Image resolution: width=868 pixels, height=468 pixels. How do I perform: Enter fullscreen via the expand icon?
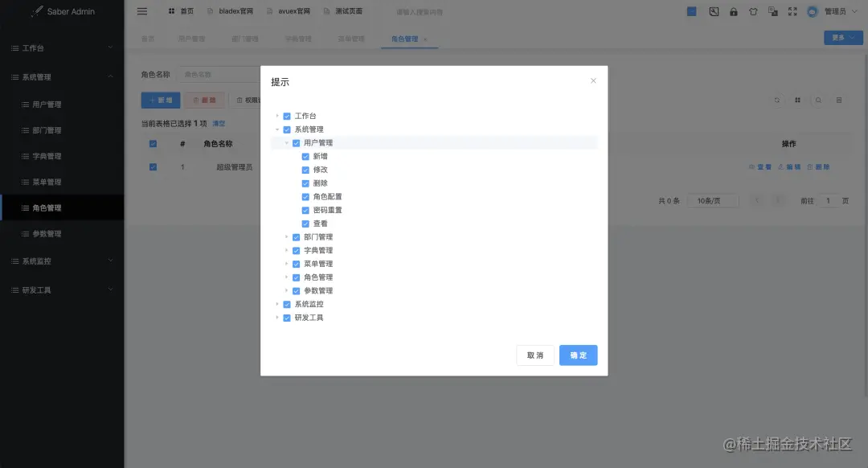[x=794, y=12]
